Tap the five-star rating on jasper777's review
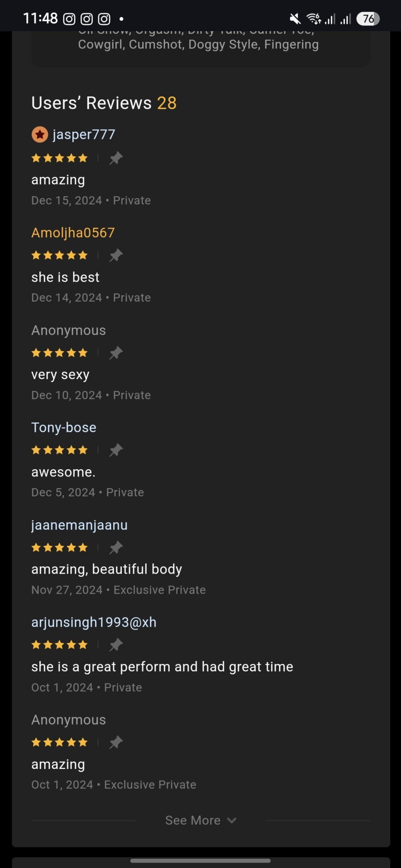Image resolution: width=401 pixels, height=868 pixels. [59, 158]
